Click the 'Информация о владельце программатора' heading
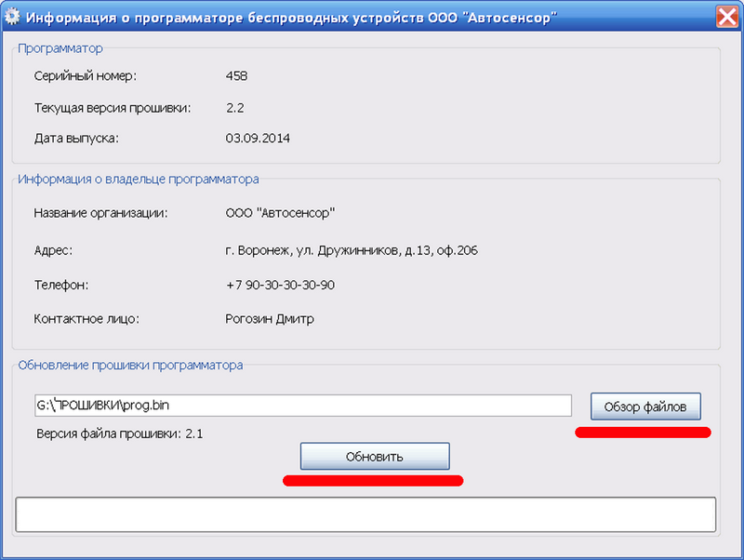744x560 pixels. 139,180
